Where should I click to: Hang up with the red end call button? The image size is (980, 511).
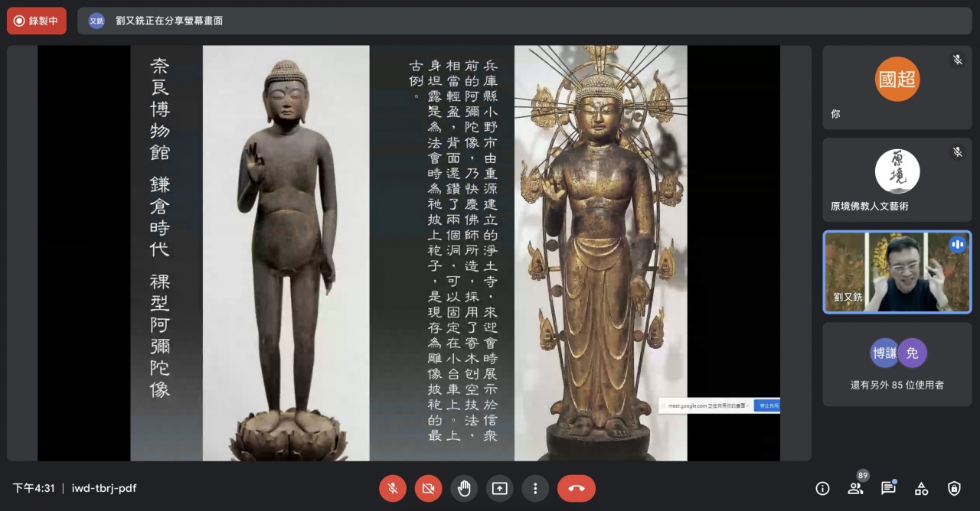coord(577,488)
